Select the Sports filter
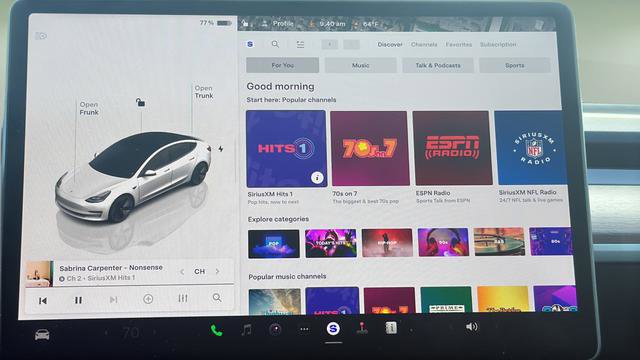The image size is (640, 360). (514, 65)
